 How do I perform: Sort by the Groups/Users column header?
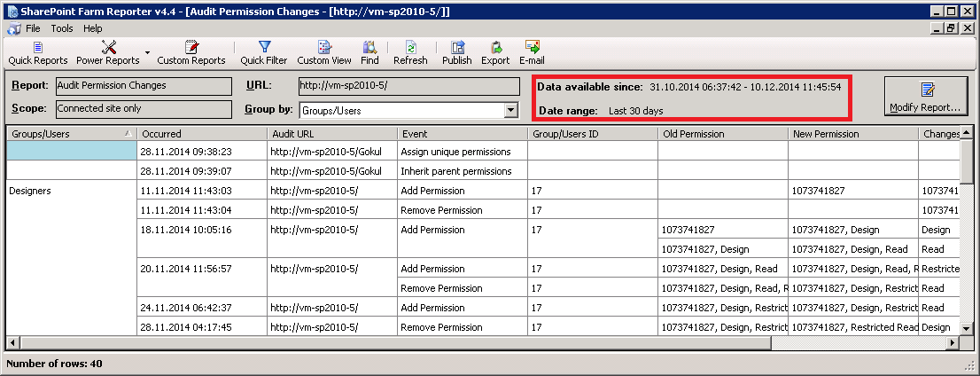click(x=71, y=134)
